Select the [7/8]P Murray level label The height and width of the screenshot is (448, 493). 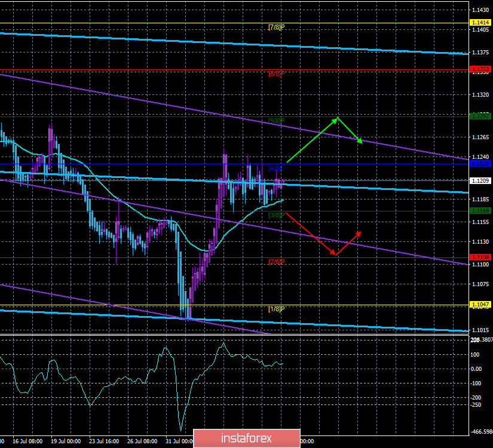click(x=276, y=27)
